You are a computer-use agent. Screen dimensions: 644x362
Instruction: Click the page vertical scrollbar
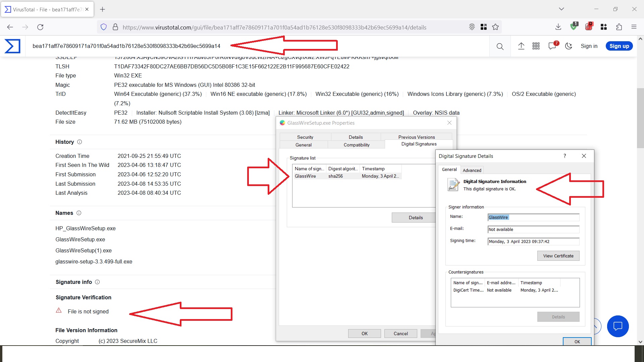(640, 117)
